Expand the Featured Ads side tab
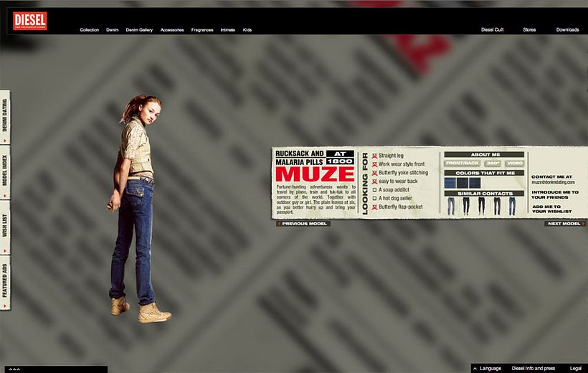 (5, 283)
